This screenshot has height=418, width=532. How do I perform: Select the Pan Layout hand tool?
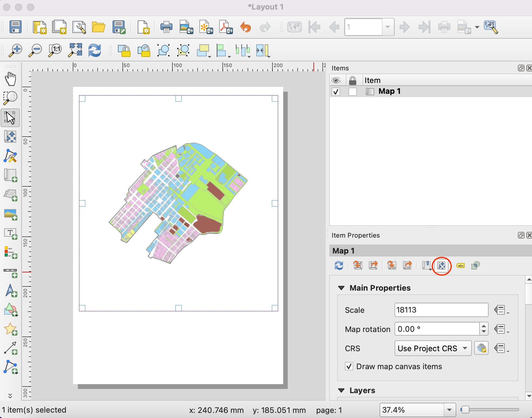coord(10,79)
